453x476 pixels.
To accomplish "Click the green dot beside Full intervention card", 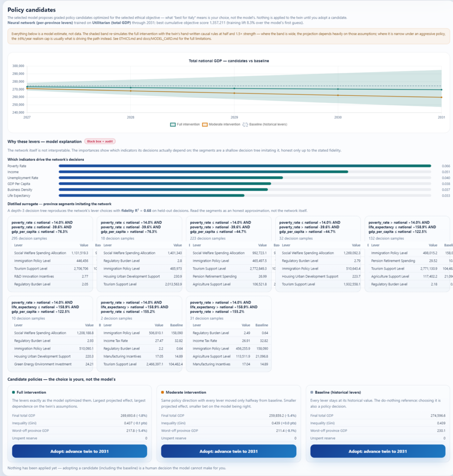I will 13,392.
